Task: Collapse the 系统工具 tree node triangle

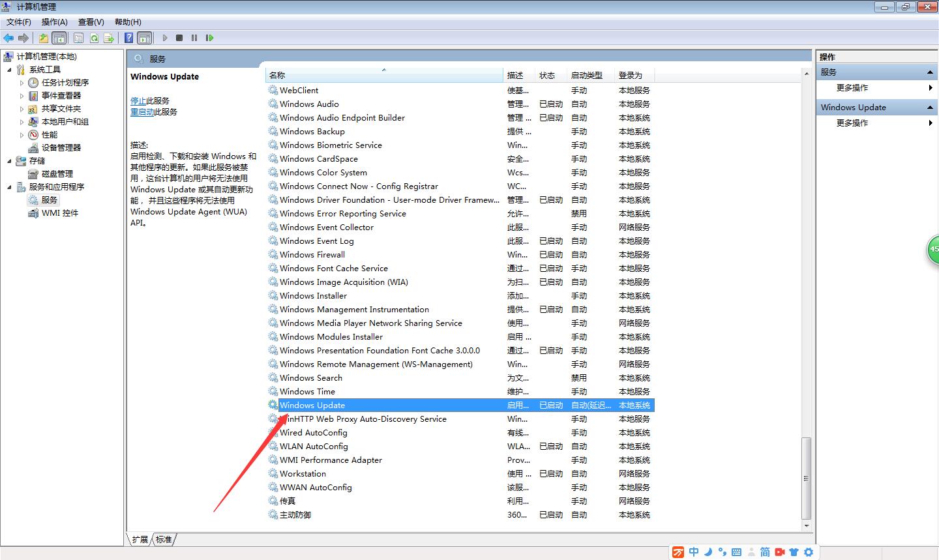Action: point(9,70)
